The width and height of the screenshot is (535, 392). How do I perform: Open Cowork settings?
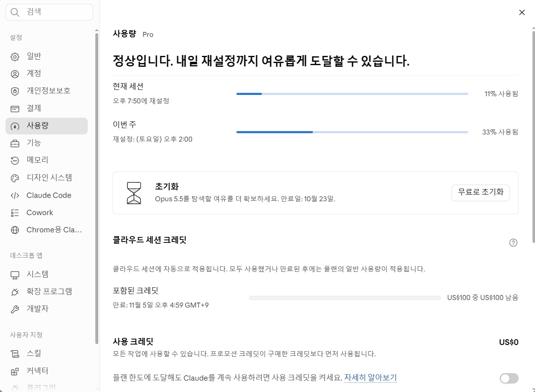47,213
